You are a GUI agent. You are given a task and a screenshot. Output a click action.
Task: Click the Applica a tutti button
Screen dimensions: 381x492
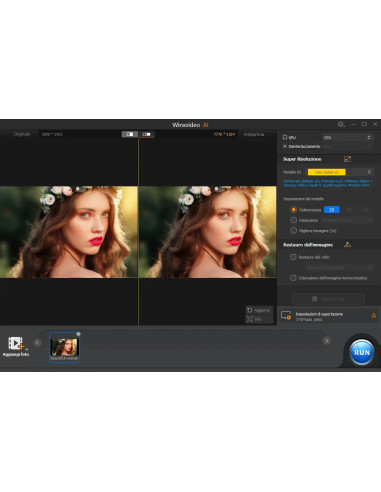pos(328,299)
